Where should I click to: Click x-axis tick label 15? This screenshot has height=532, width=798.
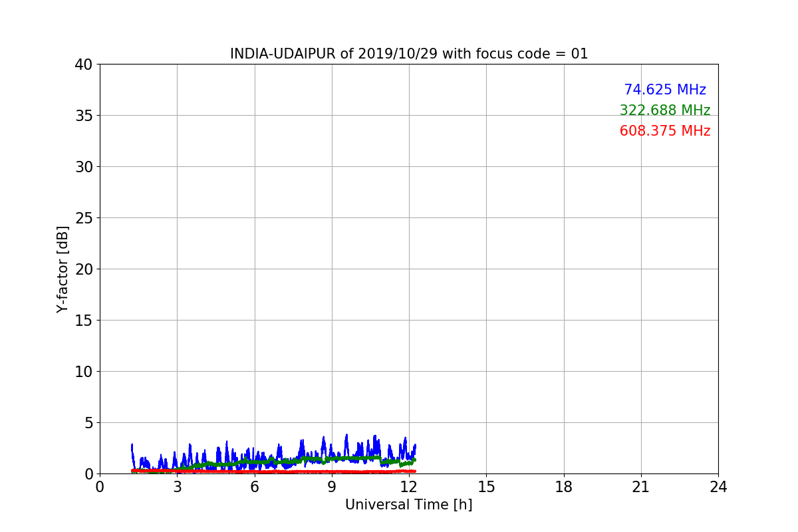486,487
